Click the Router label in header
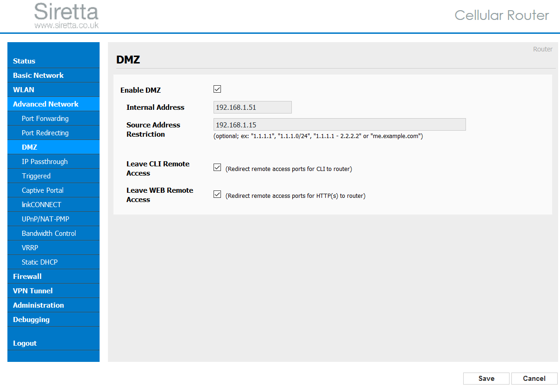The image size is (560, 392). (542, 49)
